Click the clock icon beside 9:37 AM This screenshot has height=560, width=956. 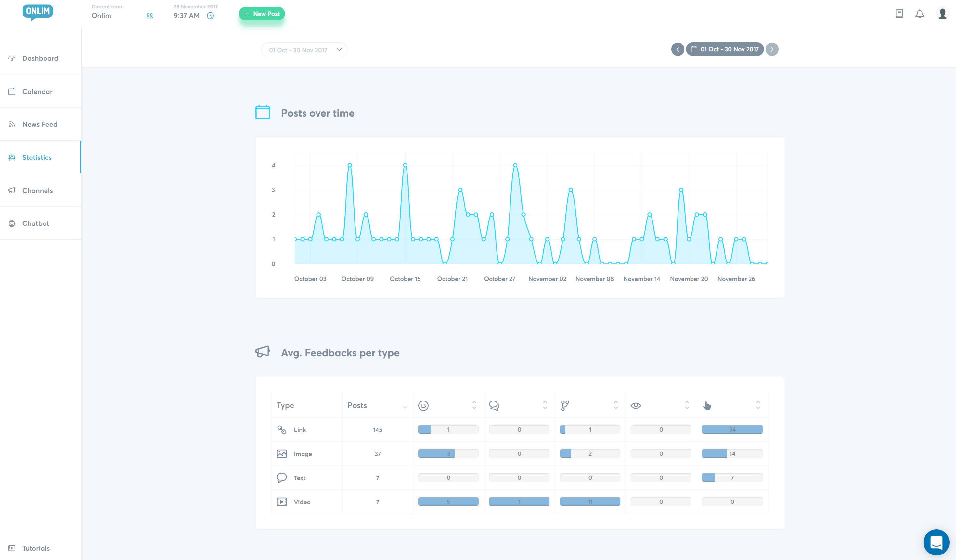(x=211, y=16)
